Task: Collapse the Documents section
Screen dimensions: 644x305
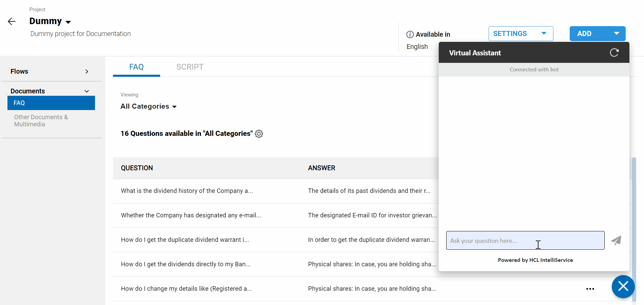Action: click(87, 91)
